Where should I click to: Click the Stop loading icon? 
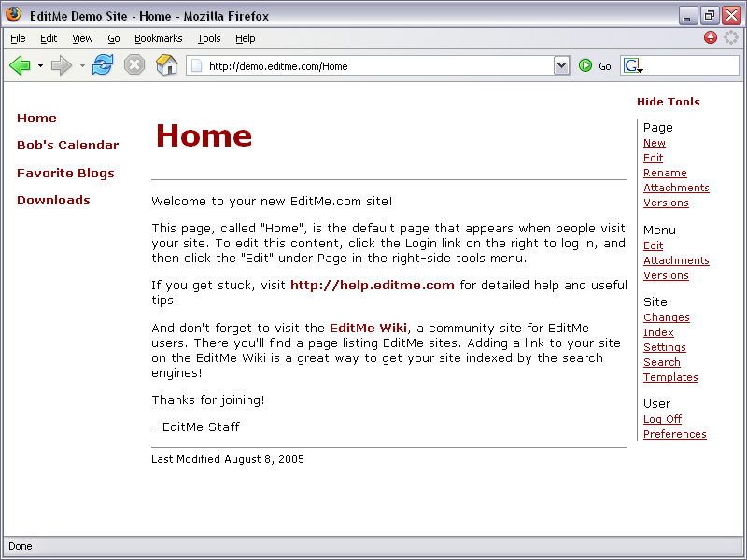click(134, 64)
